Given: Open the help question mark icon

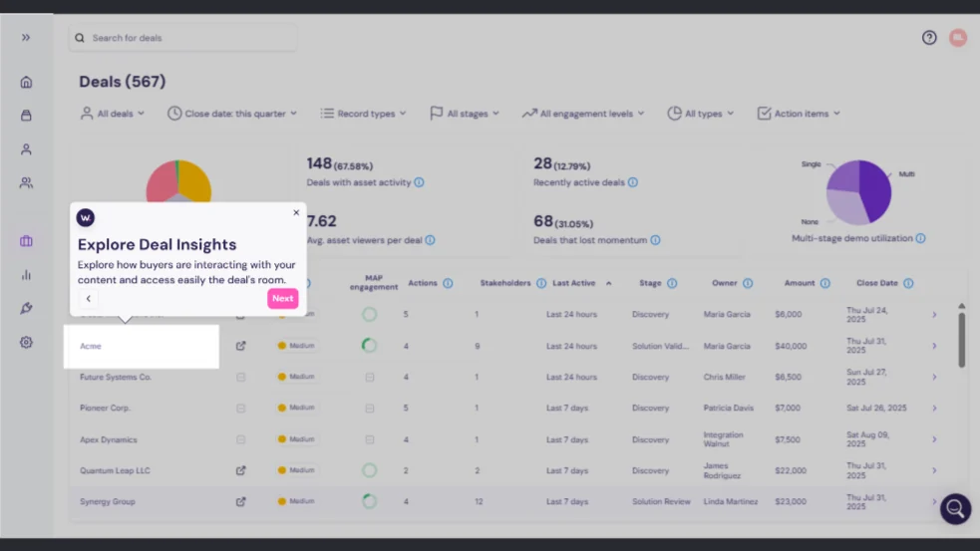Looking at the screenshot, I should tap(929, 38).
